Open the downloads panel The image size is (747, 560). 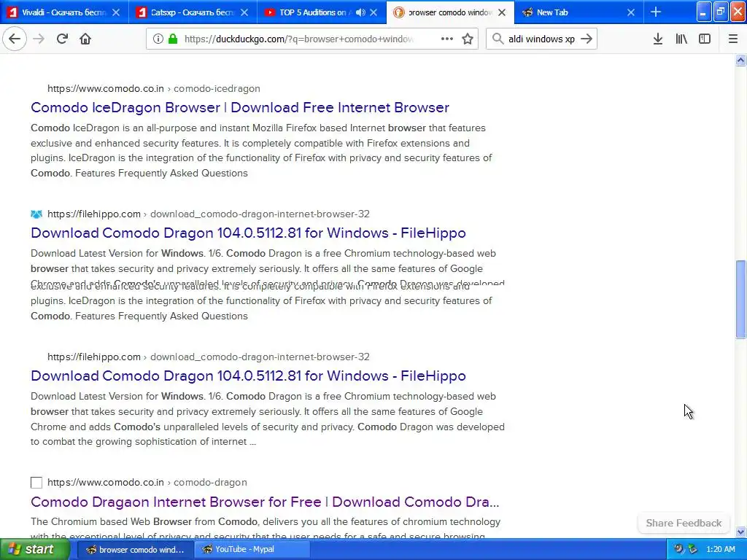coord(658,39)
